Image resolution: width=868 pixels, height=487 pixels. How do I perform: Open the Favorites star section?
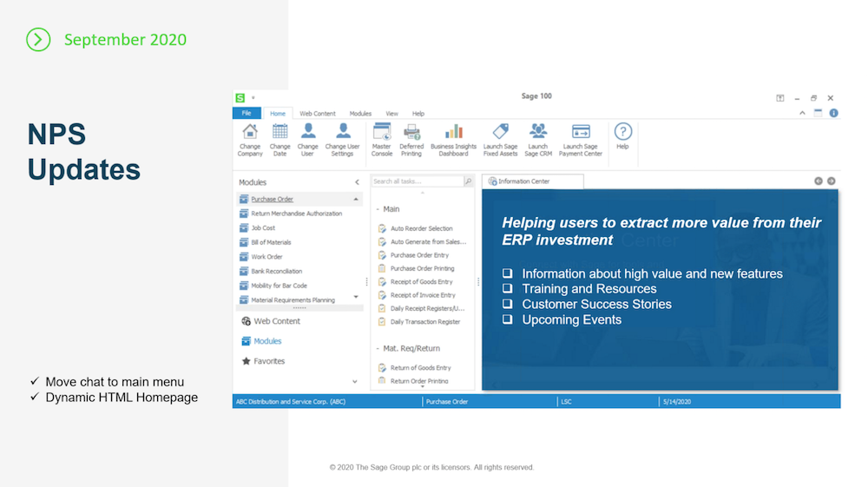(264, 361)
